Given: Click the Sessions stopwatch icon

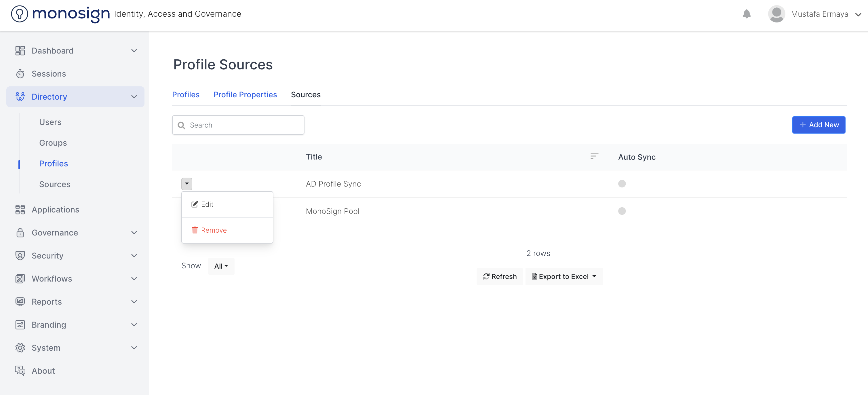Looking at the screenshot, I should pyautogui.click(x=20, y=74).
